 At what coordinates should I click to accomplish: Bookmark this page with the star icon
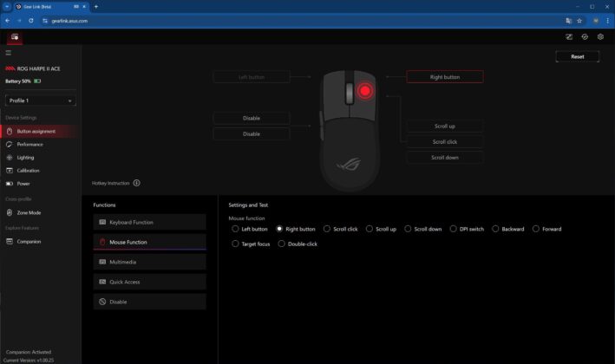coord(579,21)
